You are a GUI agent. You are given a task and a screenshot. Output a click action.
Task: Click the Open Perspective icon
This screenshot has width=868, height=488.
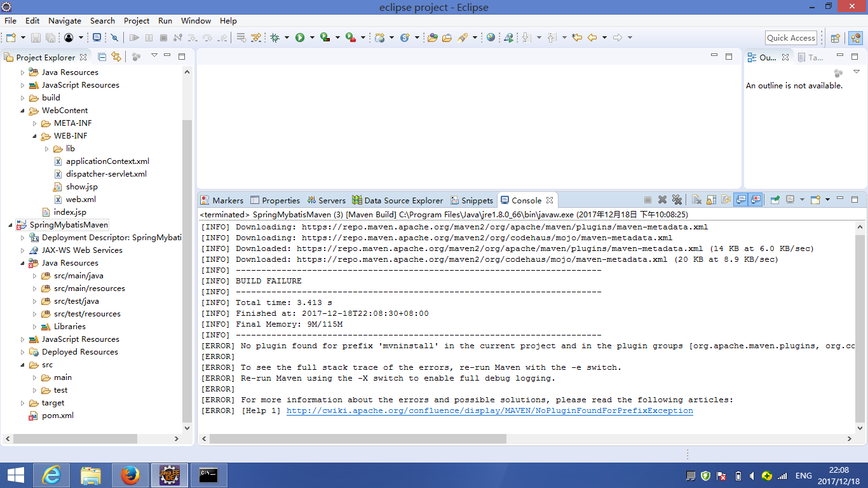click(835, 38)
